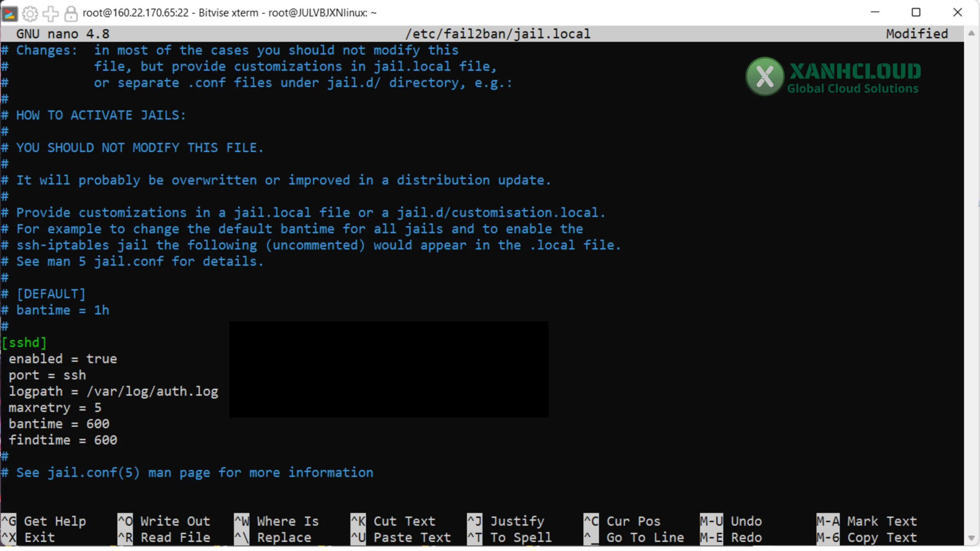980x551 pixels.
Task: Run the Justify command
Action: 518,521
